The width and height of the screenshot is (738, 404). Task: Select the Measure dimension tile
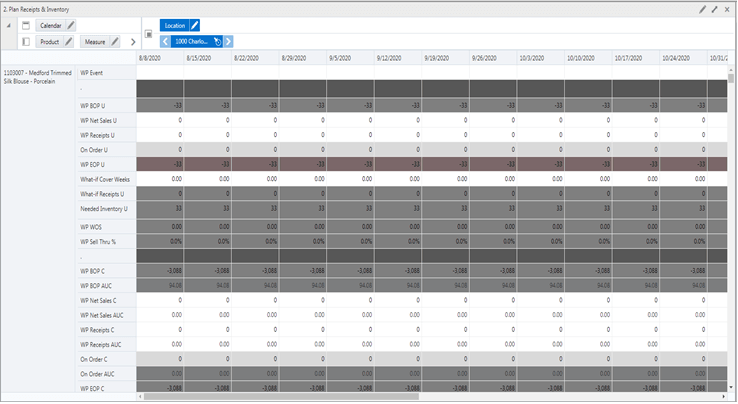pos(95,42)
